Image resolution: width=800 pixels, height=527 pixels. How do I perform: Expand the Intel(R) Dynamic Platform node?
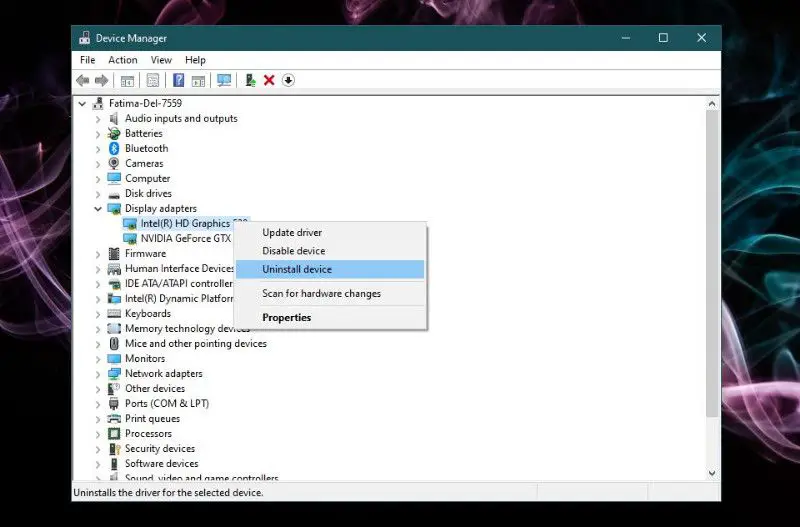pyautogui.click(x=97, y=299)
